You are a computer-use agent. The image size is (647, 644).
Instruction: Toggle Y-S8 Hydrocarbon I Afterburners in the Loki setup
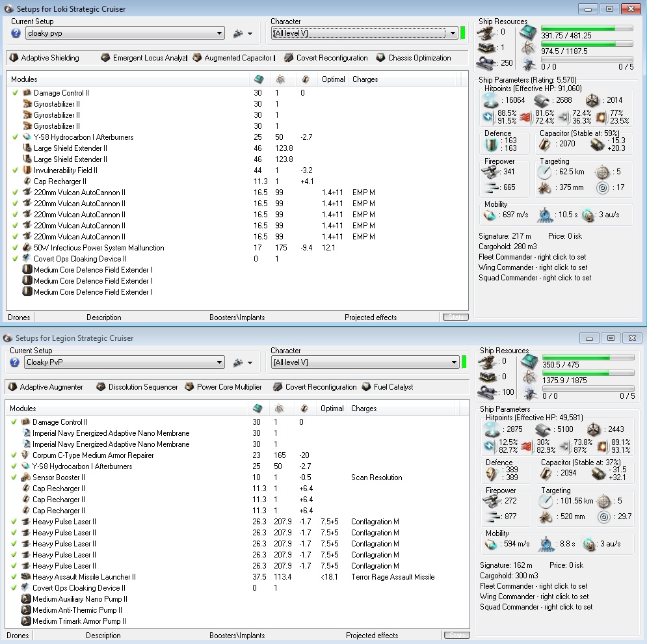(x=15, y=137)
